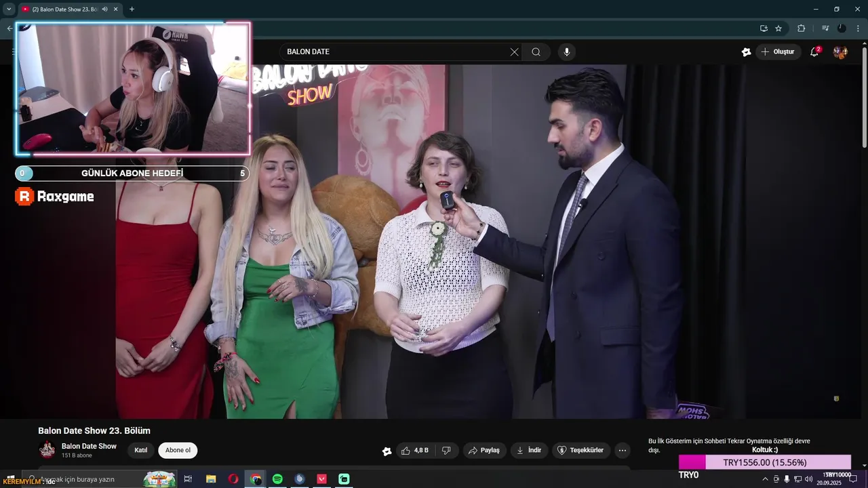868x488 pixels.
Task: Click the scrollbar down arrow
Action: pyautogui.click(x=864, y=466)
